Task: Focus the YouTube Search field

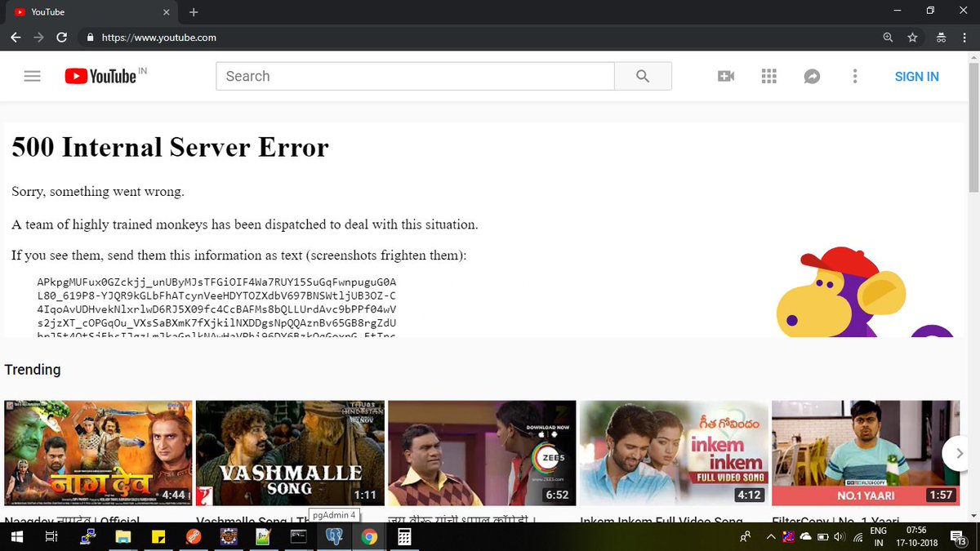Action: tap(415, 76)
